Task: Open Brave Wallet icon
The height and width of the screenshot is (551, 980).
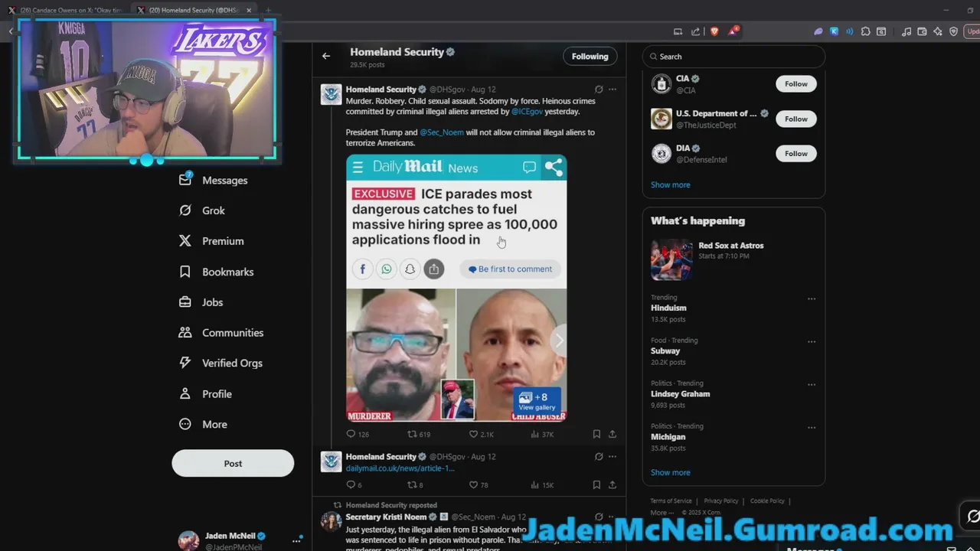Action: pyautogui.click(x=923, y=31)
